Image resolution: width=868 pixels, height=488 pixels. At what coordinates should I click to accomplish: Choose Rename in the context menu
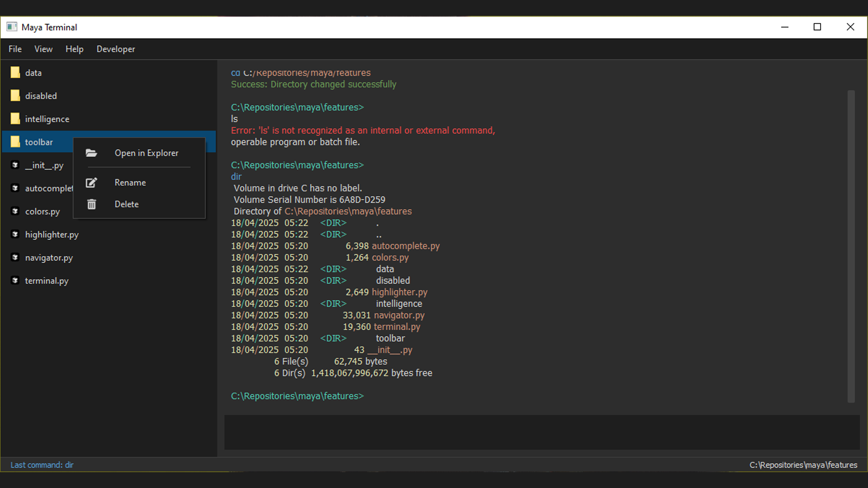(139, 183)
